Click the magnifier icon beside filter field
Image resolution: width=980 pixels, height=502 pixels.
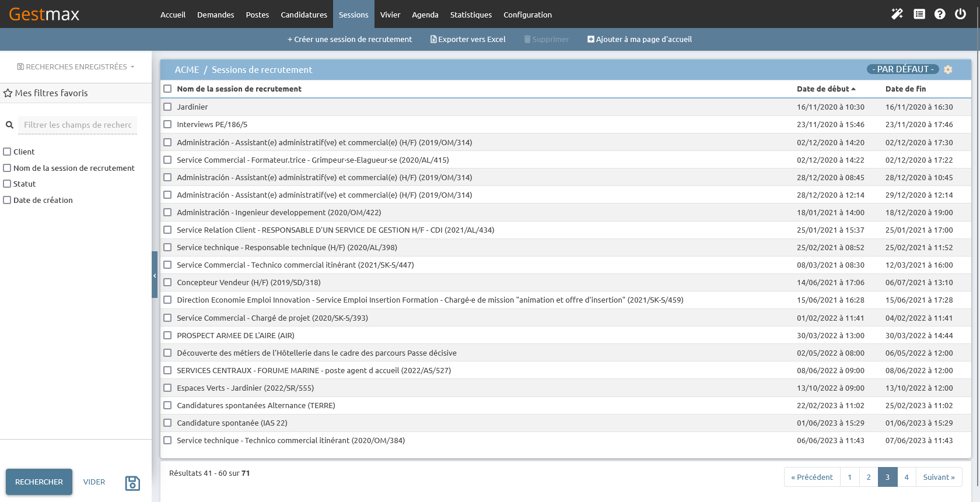[9, 125]
